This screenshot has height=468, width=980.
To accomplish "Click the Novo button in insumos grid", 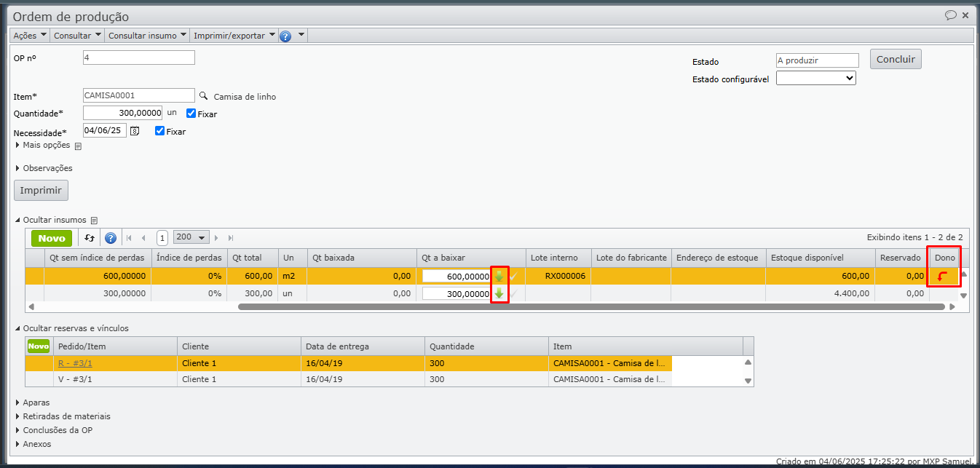I will tap(52, 238).
